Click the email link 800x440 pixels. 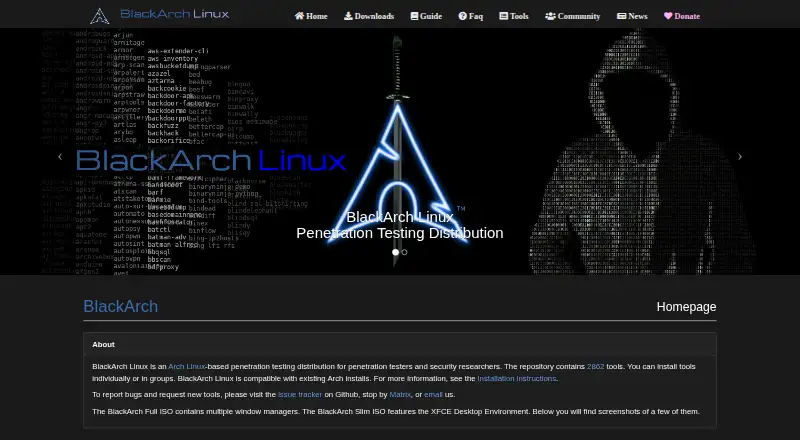[433, 395]
